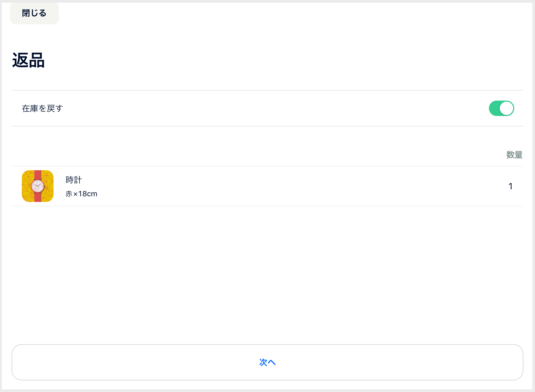The width and height of the screenshot is (535, 392).
Task: Click the 数量 column header
Action: click(x=514, y=155)
